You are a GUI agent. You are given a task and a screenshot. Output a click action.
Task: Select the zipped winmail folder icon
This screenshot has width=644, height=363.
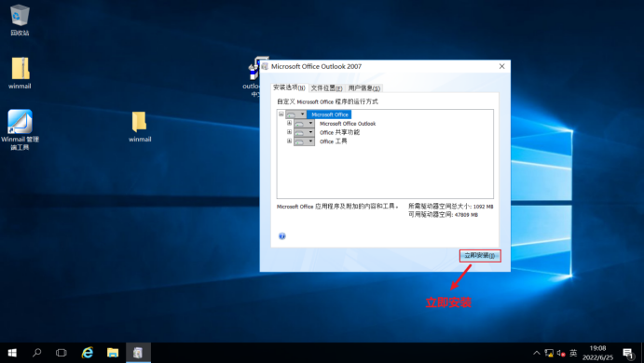click(x=20, y=73)
